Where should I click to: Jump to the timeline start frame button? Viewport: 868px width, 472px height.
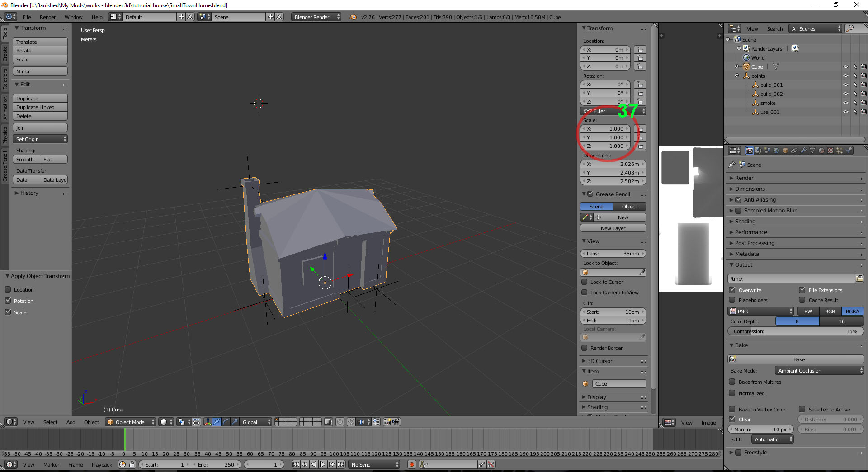296,464
